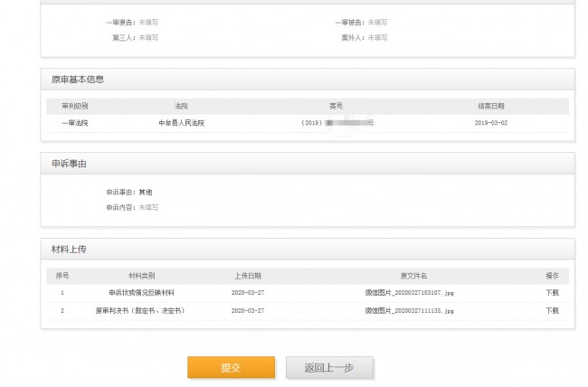The width and height of the screenshot is (588, 387).
Task: Click the 结案日期 column header
Action: [x=491, y=106]
